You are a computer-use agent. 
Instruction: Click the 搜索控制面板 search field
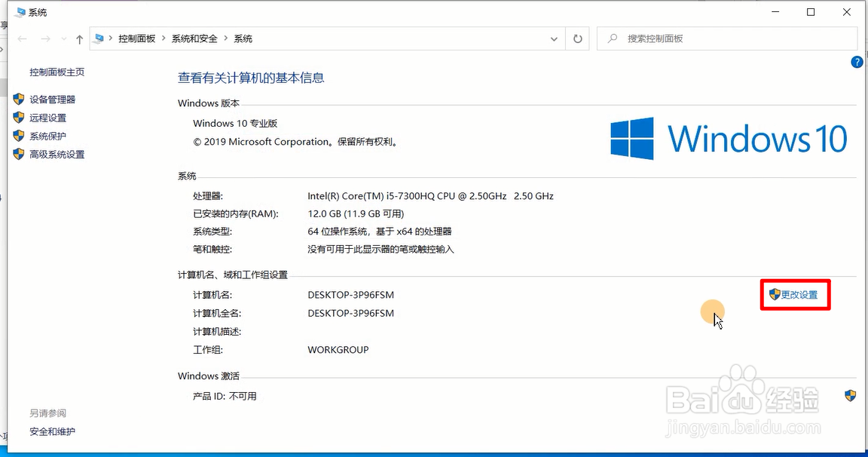[727, 38]
